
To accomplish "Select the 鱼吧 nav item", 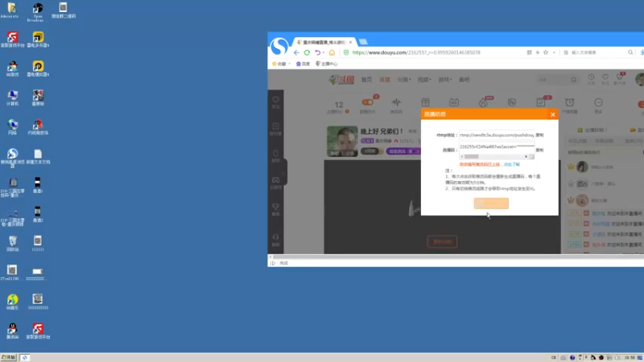I will coord(464,80).
